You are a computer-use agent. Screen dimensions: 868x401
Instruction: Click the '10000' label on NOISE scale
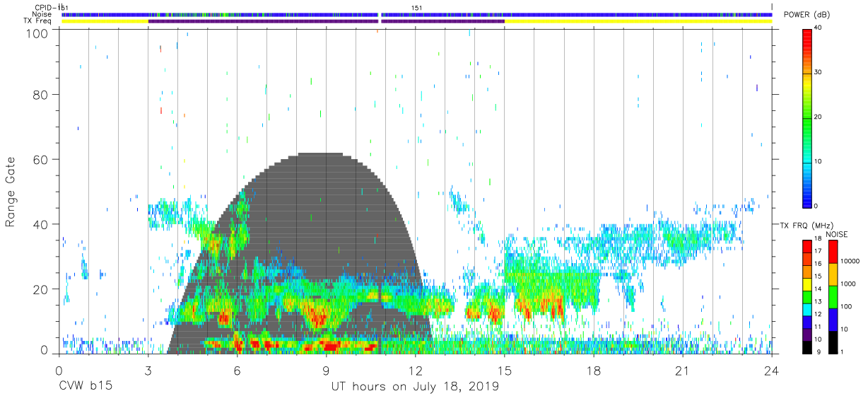point(852,261)
